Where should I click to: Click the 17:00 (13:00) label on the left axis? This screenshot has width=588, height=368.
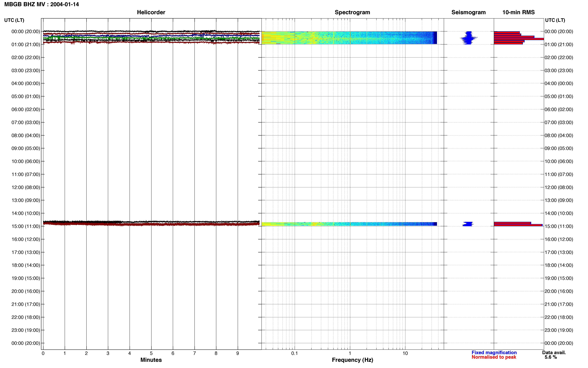(x=26, y=252)
